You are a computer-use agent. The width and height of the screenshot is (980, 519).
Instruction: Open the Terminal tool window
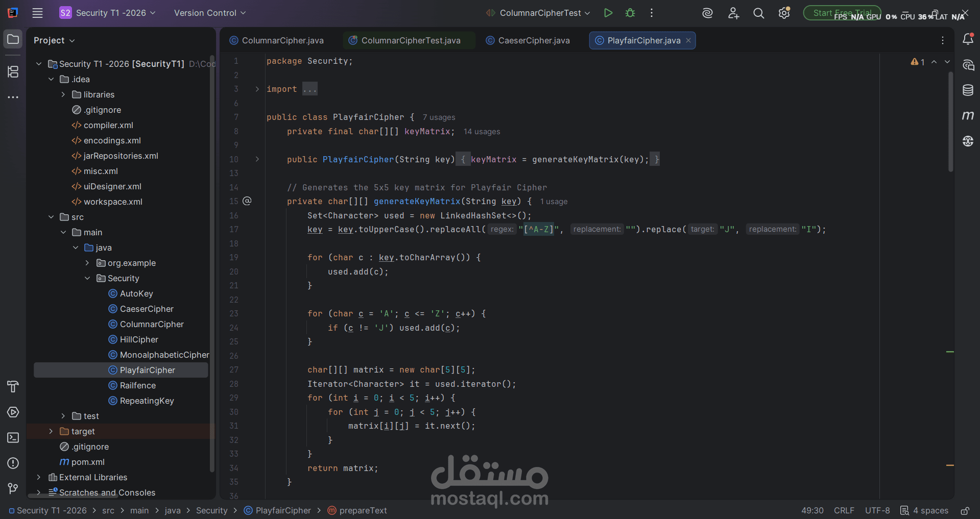coord(13,438)
